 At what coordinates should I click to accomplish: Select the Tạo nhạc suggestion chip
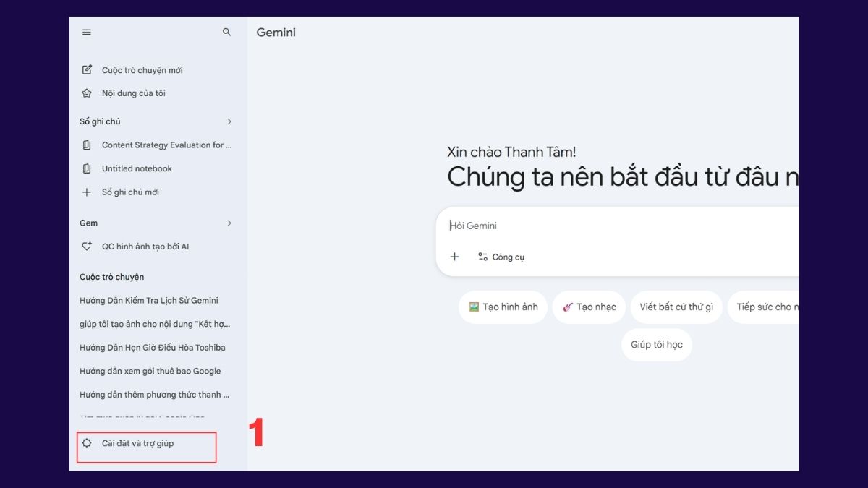coord(589,307)
